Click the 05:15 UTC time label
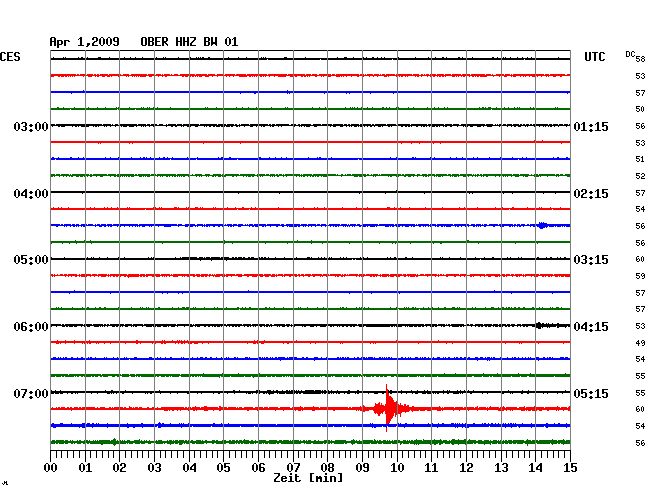This screenshot has height=494, width=650. [x=591, y=393]
